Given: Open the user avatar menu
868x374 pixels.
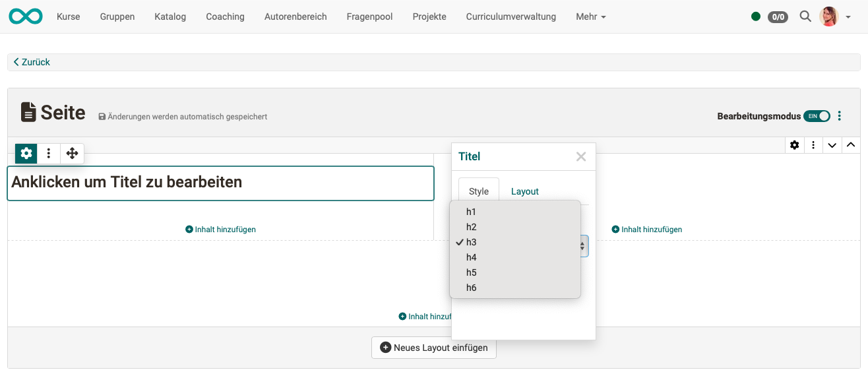Looking at the screenshot, I should [834, 16].
